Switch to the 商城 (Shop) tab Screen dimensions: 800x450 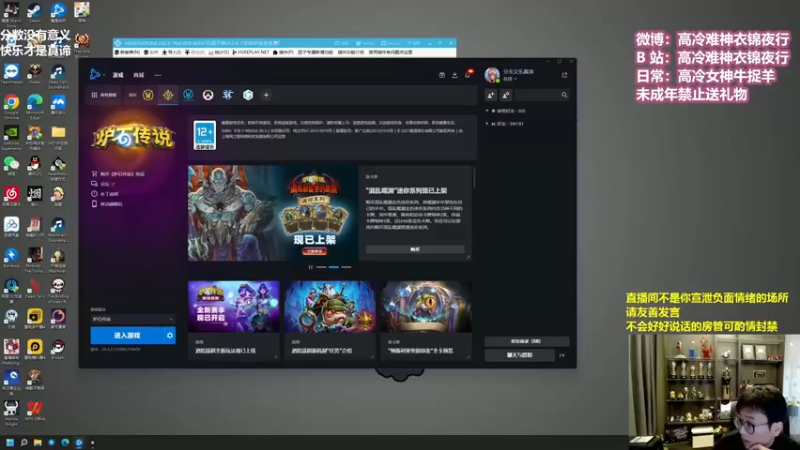(x=139, y=75)
